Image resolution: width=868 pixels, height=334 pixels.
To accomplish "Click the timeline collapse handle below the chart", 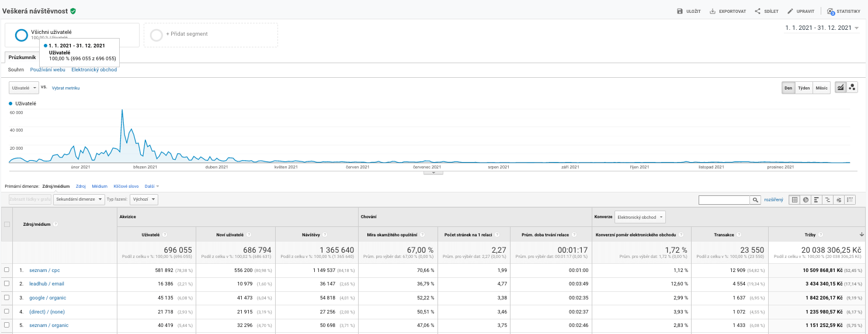I will coord(433,173).
